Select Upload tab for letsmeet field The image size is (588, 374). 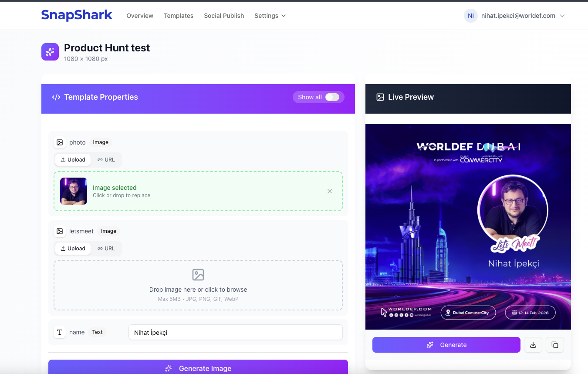pyautogui.click(x=73, y=249)
